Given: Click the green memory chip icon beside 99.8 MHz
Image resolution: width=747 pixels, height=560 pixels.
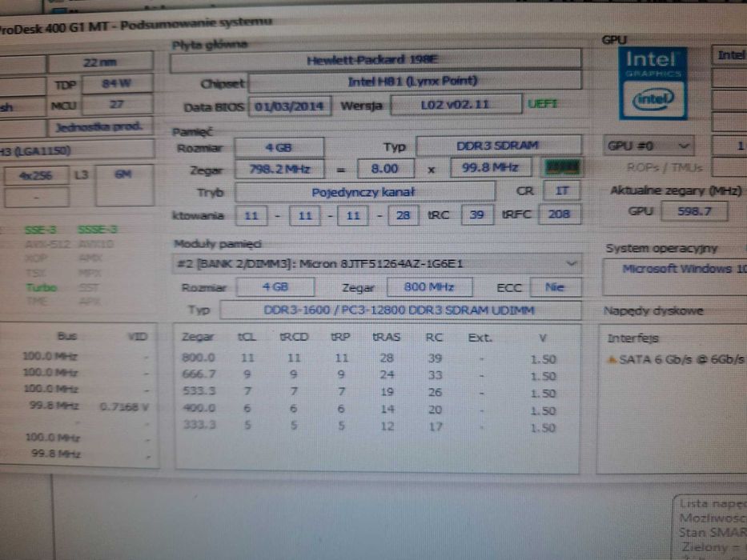Looking at the screenshot, I should pos(562,167).
